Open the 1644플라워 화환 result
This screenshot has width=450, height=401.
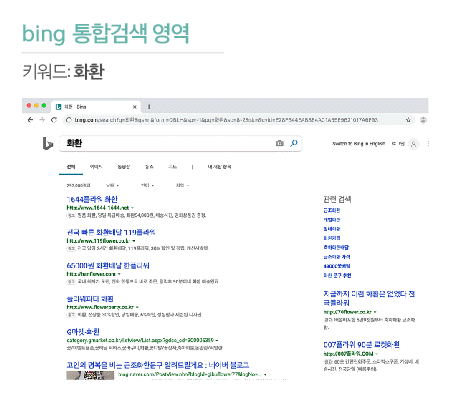(92, 200)
